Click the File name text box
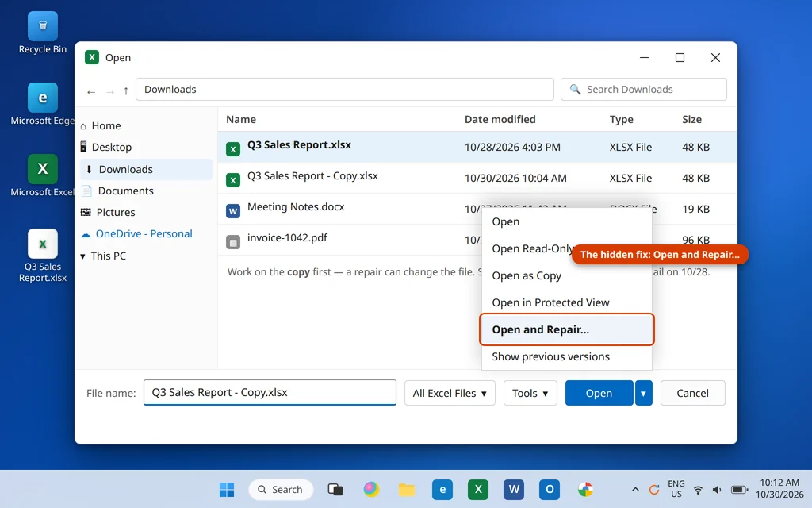This screenshot has width=812, height=508. [x=270, y=392]
